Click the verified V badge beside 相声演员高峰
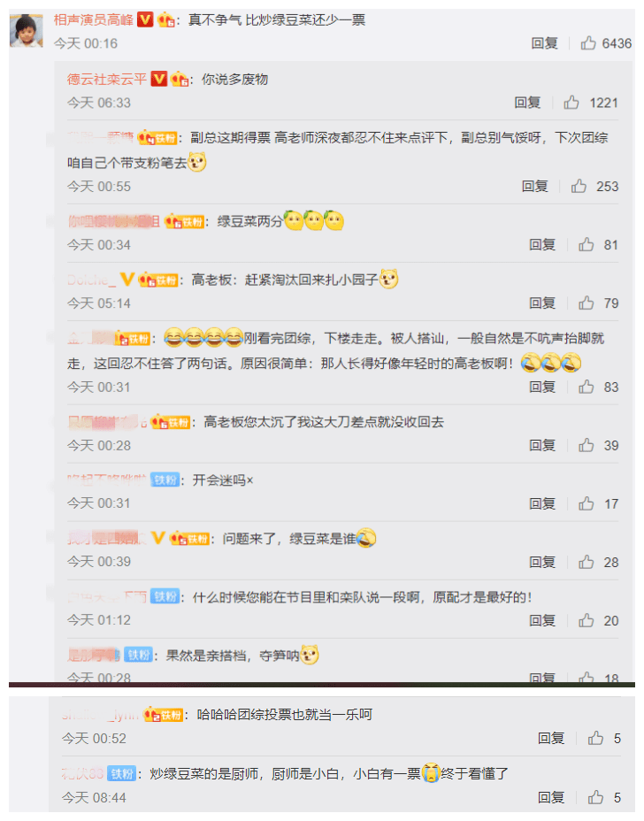Viewport: 644px width, 821px height. pyautogui.click(x=145, y=20)
